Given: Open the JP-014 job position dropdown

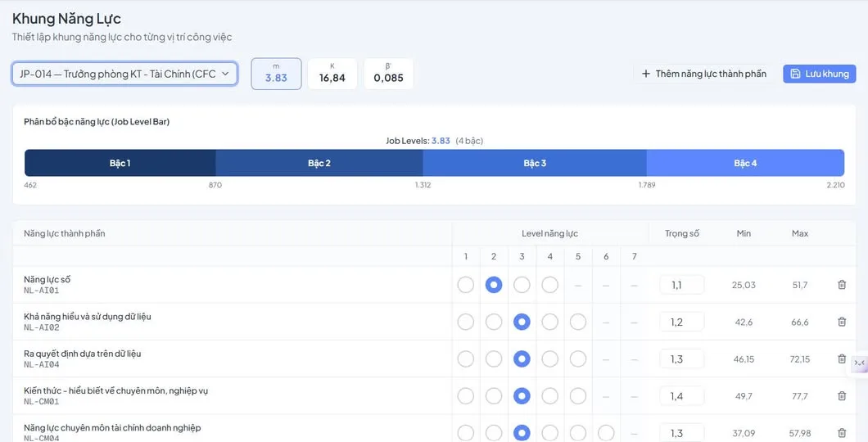Looking at the screenshot, I should pyautogui.click(x=124, y=74).
